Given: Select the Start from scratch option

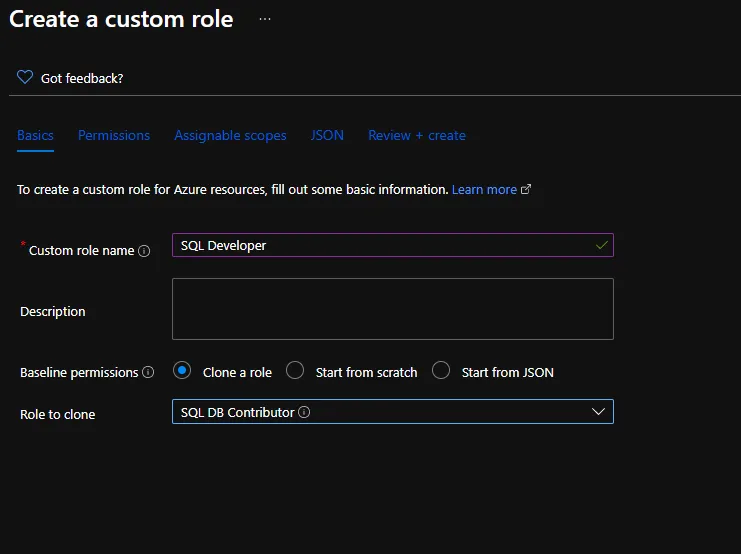Looking at the screenshot, I should pyautogui.click(x=295, y=371).
